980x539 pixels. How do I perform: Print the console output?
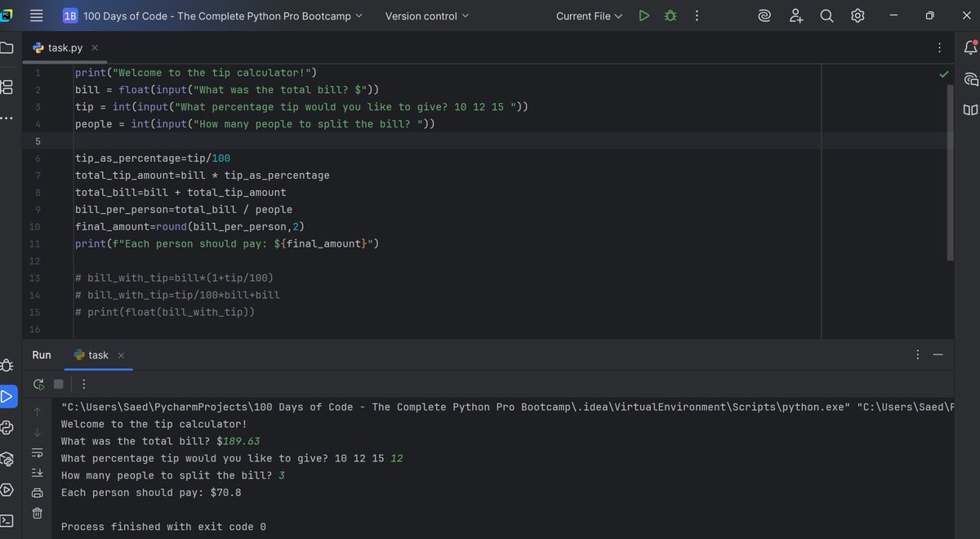(38, 492)
